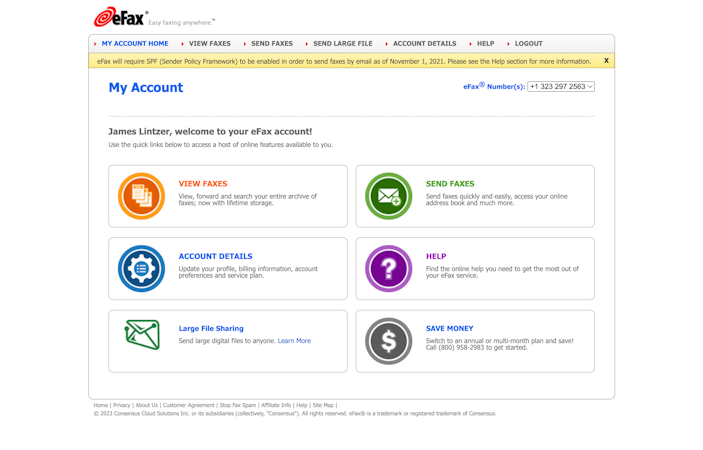Open the Privacy footer link
Image resolution: width=703 pixels, height=450 pixels.
coord(122,405)
